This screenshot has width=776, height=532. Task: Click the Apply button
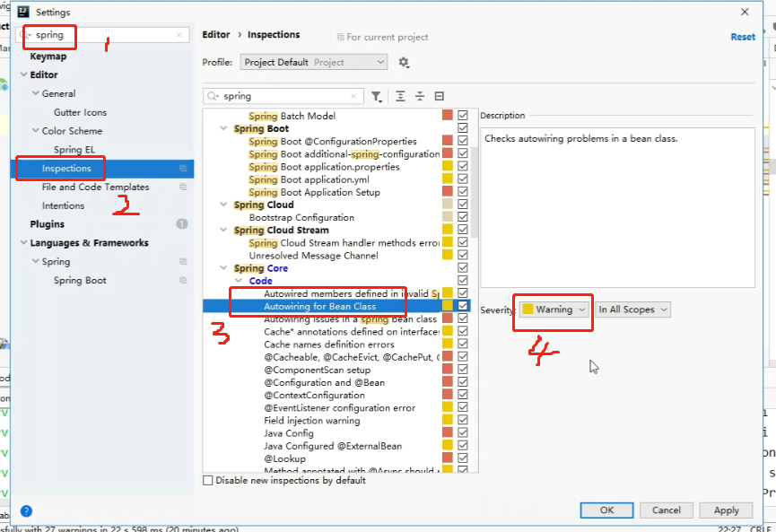point(726,510)
